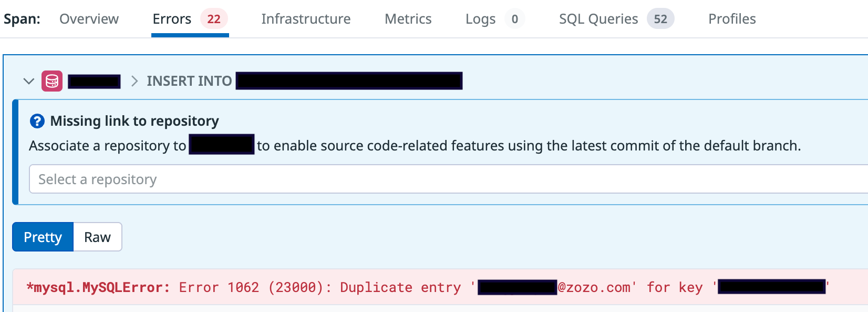The image size is (868, 312).
Task: Click the pink database service icon
Action: coord(52,81)
